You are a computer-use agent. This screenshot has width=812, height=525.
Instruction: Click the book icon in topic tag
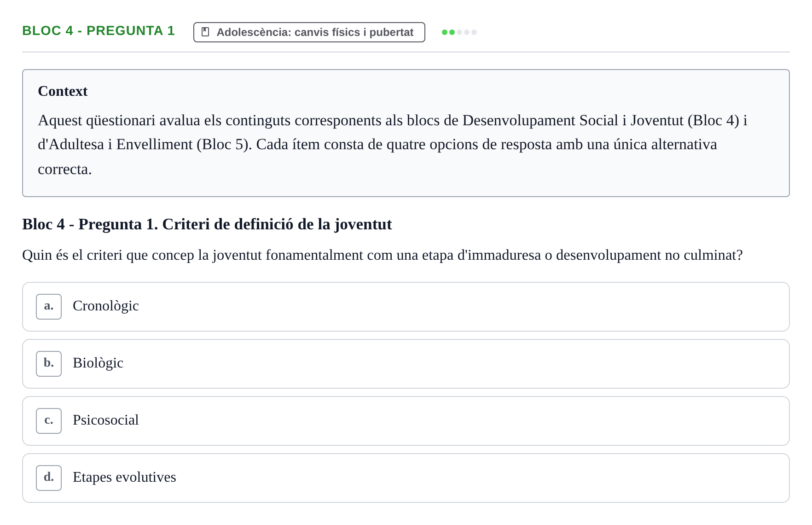(x=206, y=32)
